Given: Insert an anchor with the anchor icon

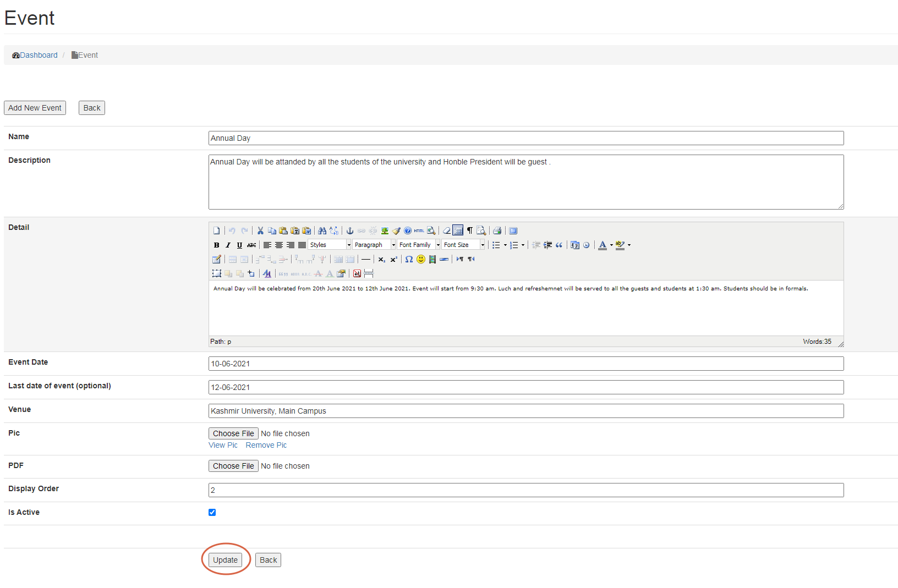Looking at the screenshot, I should point(349,231).
